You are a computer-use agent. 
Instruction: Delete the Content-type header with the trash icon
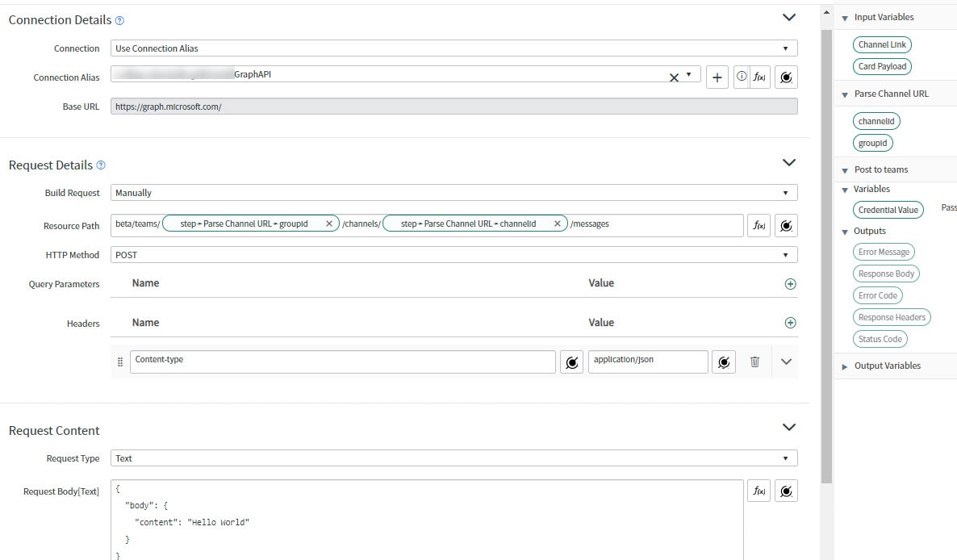[754, 361]
